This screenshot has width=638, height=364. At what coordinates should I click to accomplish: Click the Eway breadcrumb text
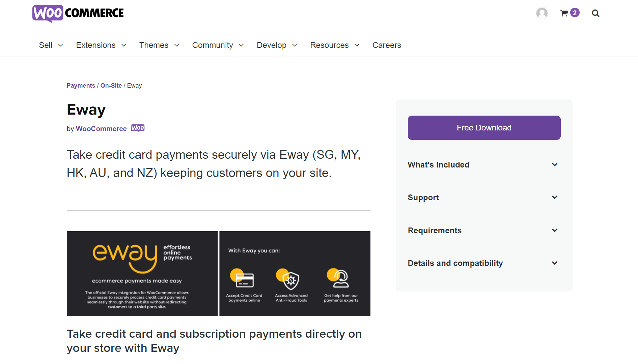[134, 86]
